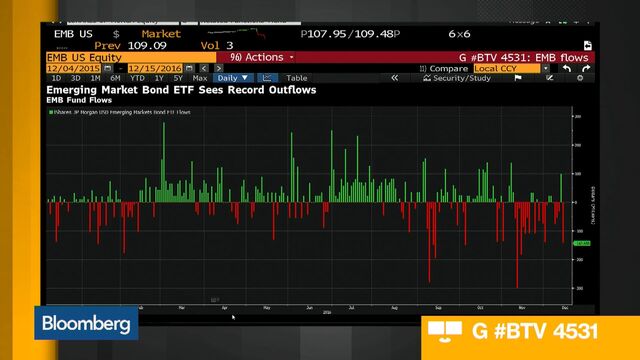Click the iShares fund flows legend swatch
The width and height of the screenshot is (640, 360).
coord(51,112)
